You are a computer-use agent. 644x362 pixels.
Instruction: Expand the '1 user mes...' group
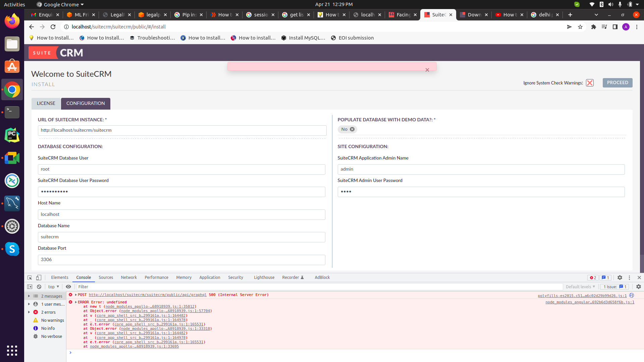pos(29,304)
